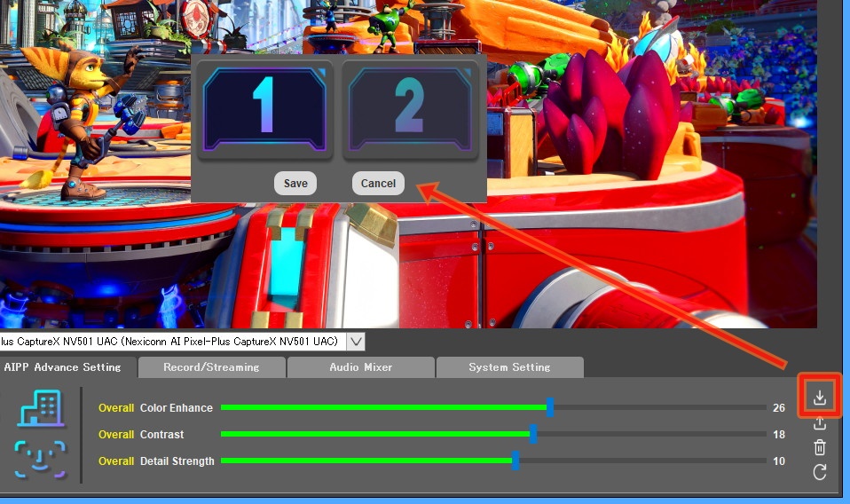Click the save preset download icon
Image resolution: width=850 pixels, height=504 pixels.
point(820,398)
